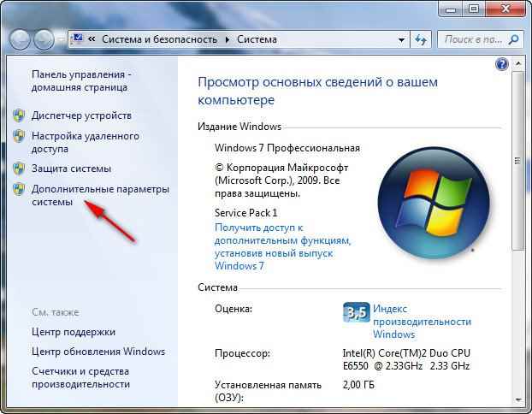
Task: Minimize the System window
Action: pos(451,9)
